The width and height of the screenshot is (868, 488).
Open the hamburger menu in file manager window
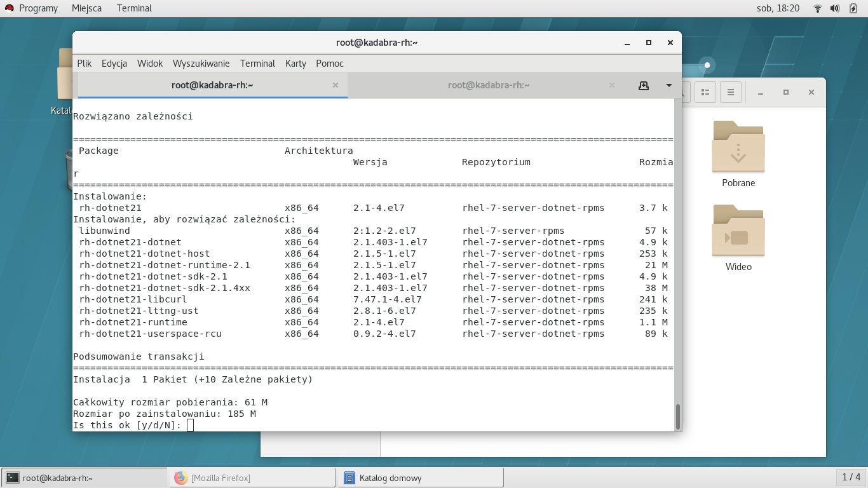[x=731, y=92]
